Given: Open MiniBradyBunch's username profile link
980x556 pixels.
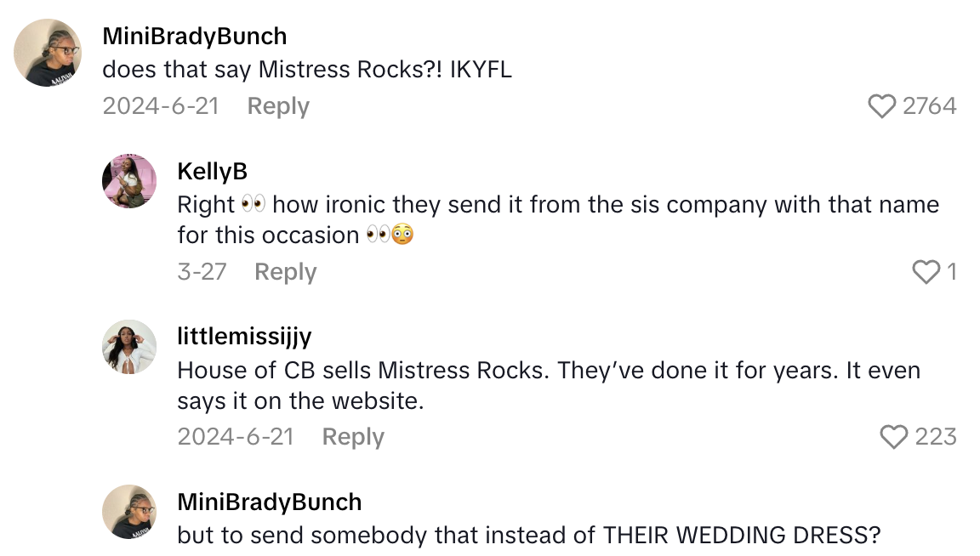Looking at the screenshot, I should tap(195, 36).
